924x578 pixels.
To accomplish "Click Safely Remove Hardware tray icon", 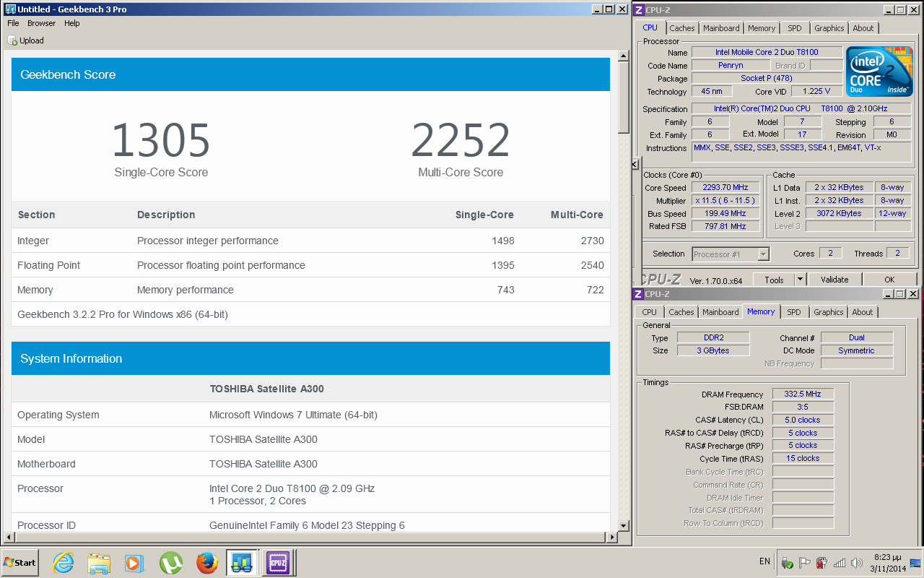I will coord(788,563).
